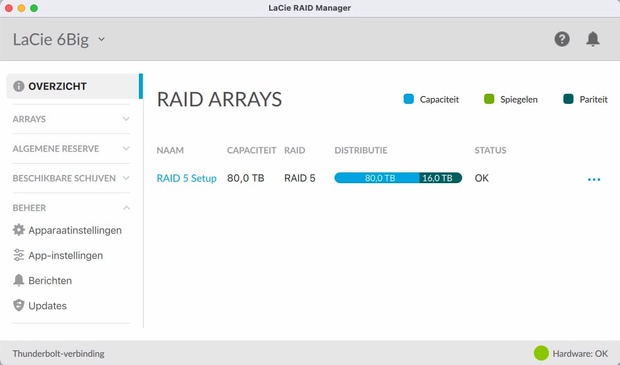Open the three-dot menu for RAID 5 Setup
The image size is (620, 365).
(594, 180)
